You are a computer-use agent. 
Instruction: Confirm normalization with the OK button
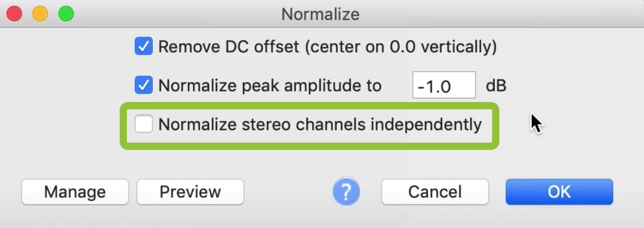[x=559, y=192]
